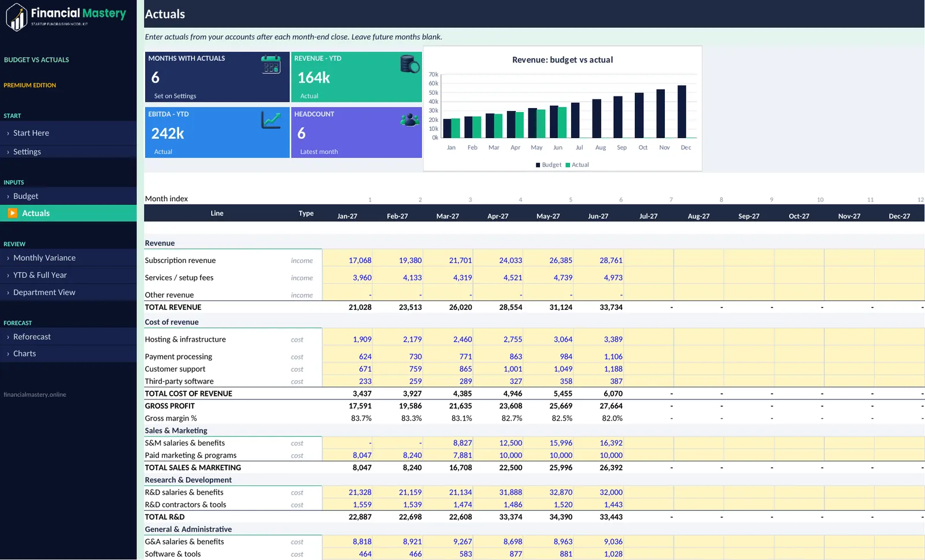Click the financialmastery.online link
The width and height of the screenshot is (925, 560).
click(x=35, y=395)
